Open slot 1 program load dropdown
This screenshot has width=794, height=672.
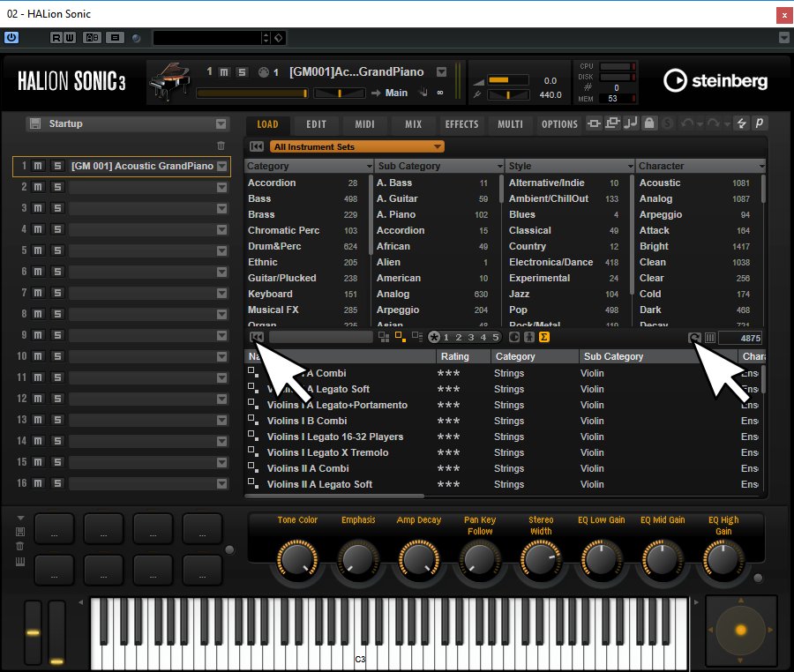point(221,166)
